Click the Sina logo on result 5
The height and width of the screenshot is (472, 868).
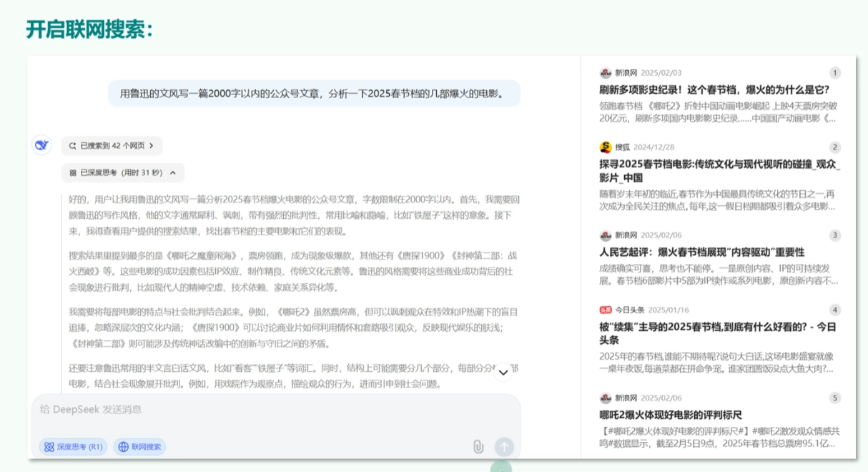[x=606, y=398]
